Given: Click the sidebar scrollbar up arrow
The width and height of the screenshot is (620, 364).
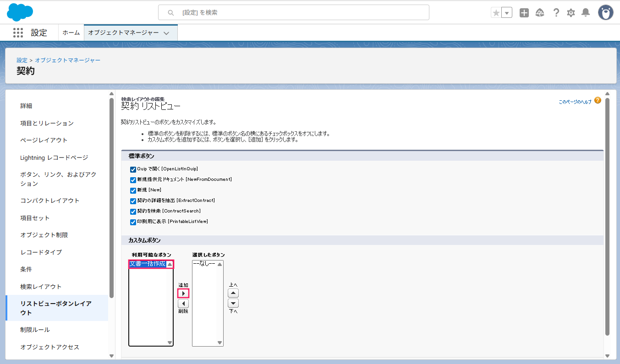Looking at the screenshot, I should [111, 94].
